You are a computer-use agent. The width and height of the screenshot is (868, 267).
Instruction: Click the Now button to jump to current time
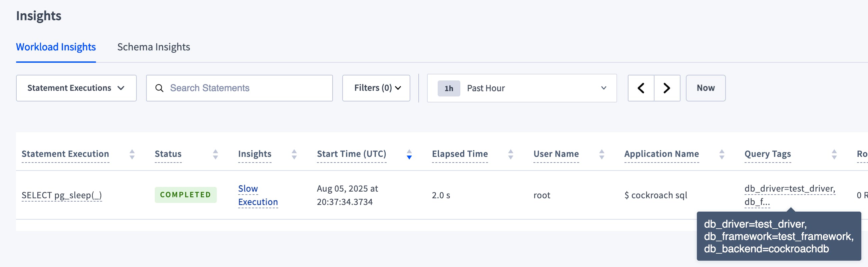pos(706,88)
